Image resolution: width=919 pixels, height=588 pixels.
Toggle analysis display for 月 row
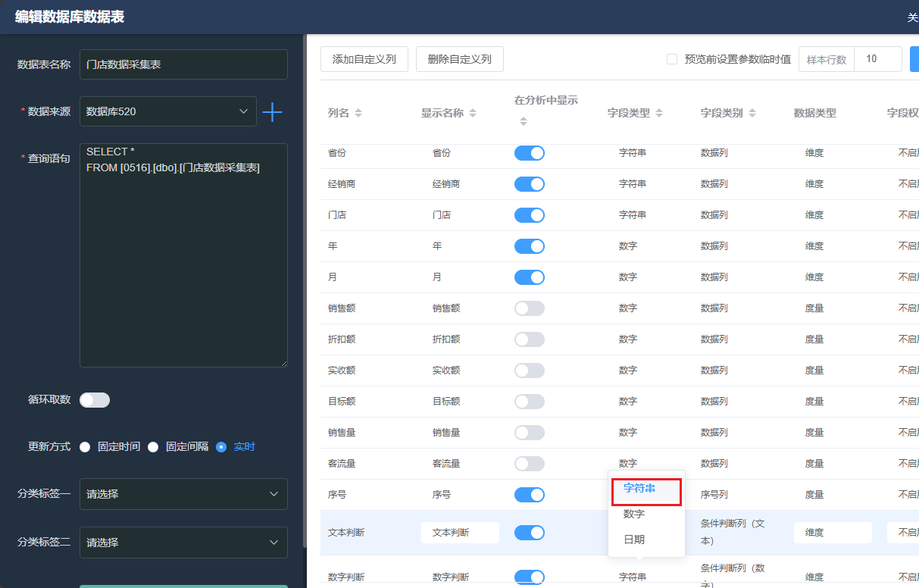click(530, 277)
